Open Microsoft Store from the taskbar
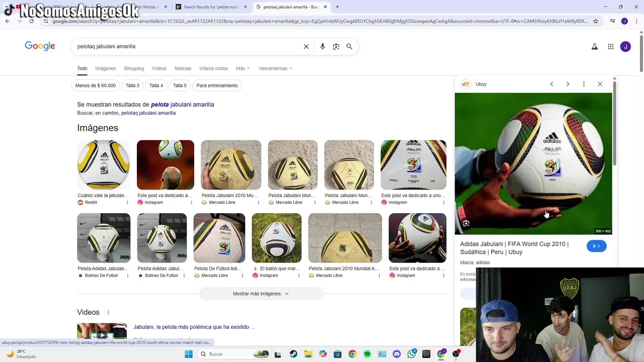 338,354
